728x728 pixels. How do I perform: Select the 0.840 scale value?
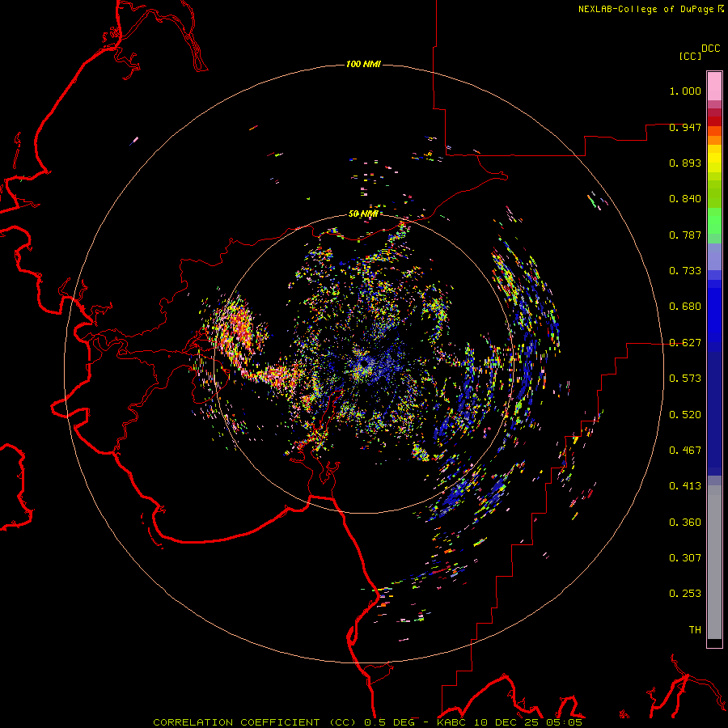point(685,199)
